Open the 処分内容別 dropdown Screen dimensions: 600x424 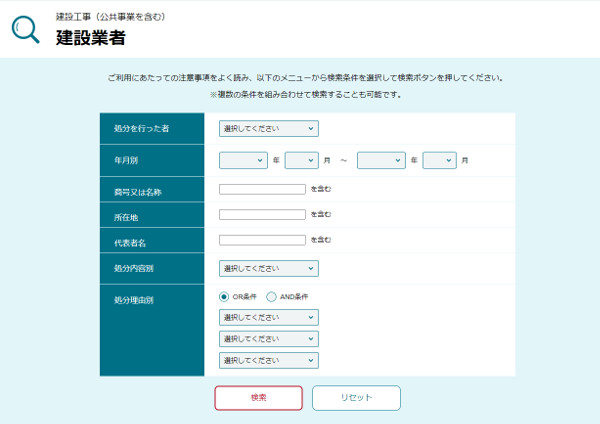tap(269, 269)
